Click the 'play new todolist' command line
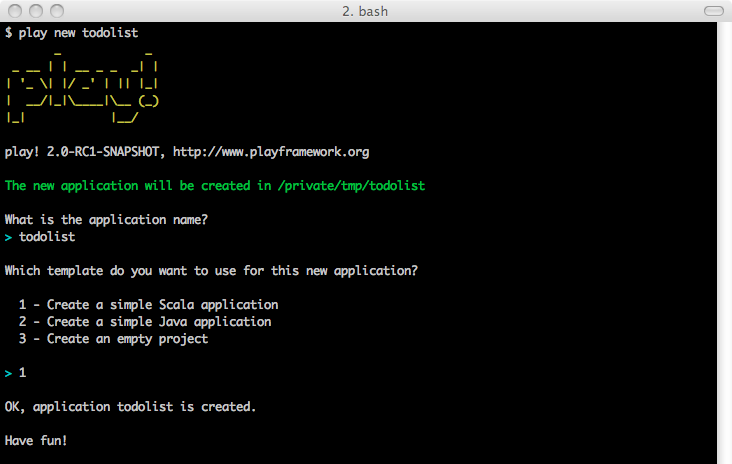This screenshot has height=464, width=732. coord(71,33)
